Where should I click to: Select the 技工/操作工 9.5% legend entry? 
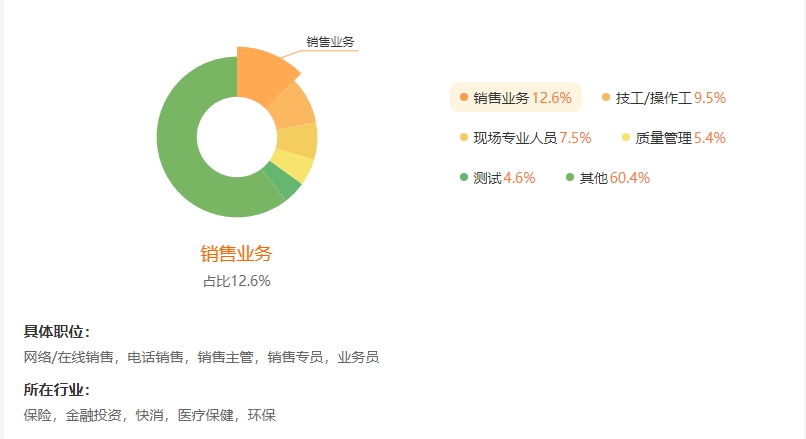(x=664, y=97)
